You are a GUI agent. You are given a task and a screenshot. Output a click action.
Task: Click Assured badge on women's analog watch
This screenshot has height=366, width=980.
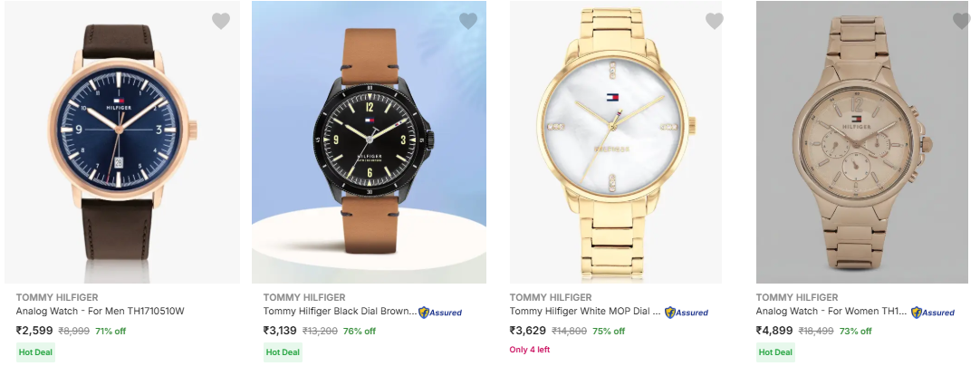pyautogui.click(x=934, y=313)
